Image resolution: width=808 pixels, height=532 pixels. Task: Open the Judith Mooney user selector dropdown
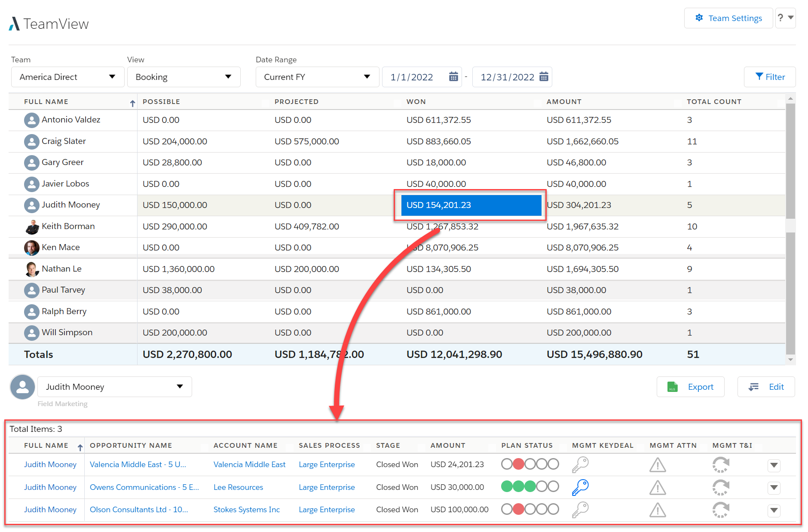pos(115,387)
